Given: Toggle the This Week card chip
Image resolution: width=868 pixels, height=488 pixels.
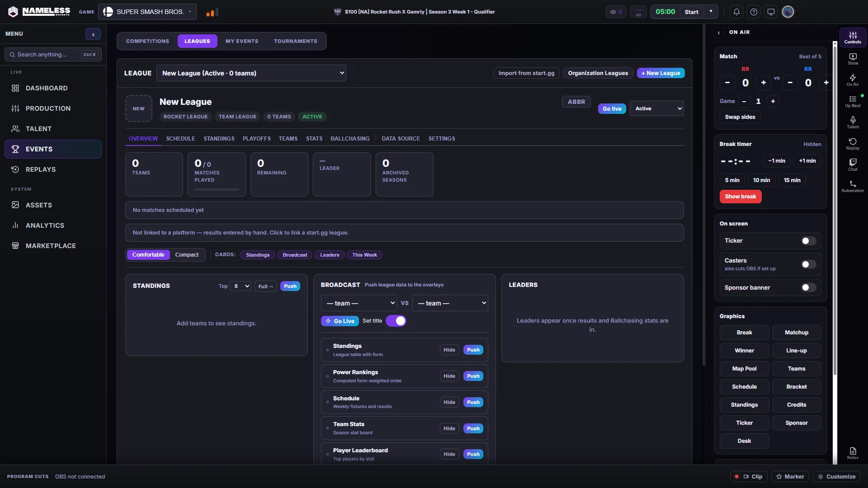Looking at the screenshot, I should coord(364,255).
